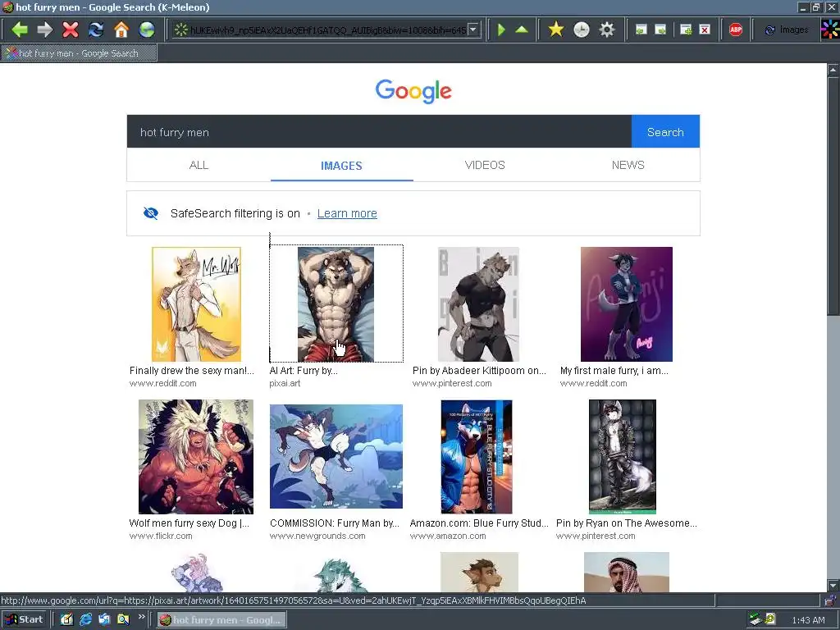Click the scrollbar up arrow
The width and height of the screenshot is (840, 630).
833,70
